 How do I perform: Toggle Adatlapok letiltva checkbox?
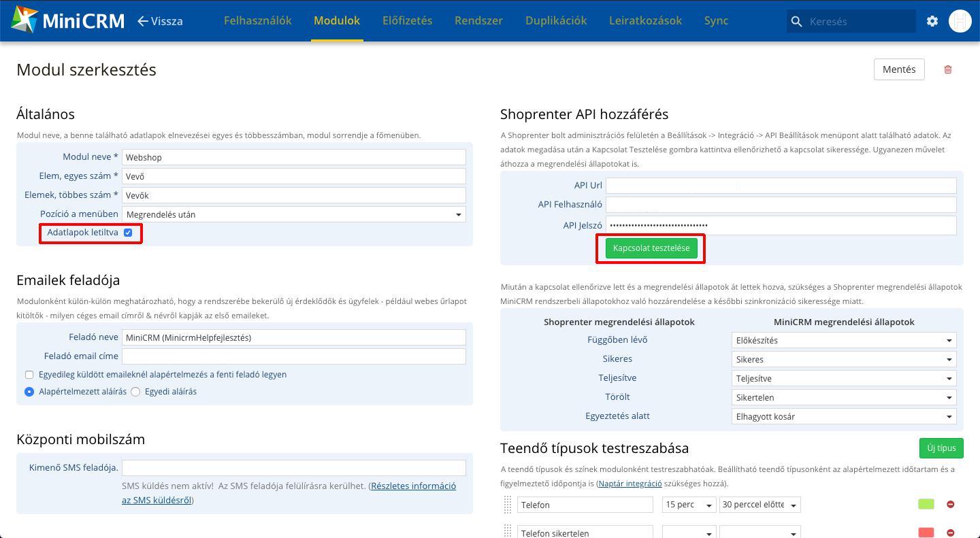point(128,233)
